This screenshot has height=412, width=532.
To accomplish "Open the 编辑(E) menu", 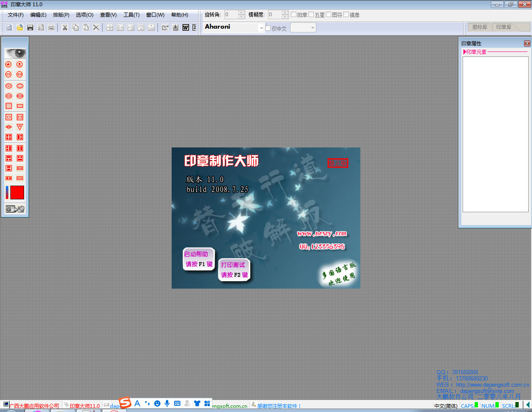I will (38, 15).
